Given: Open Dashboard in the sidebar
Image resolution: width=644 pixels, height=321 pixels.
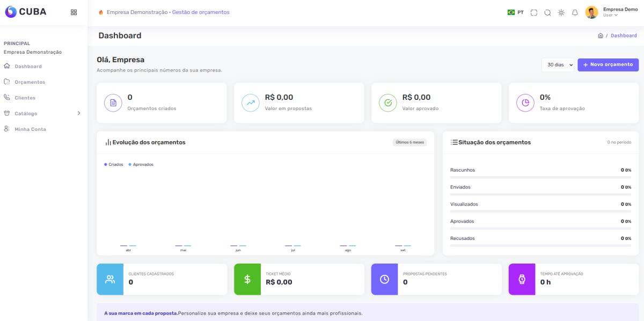Looking at the screenshot, I should click(28, 67).
